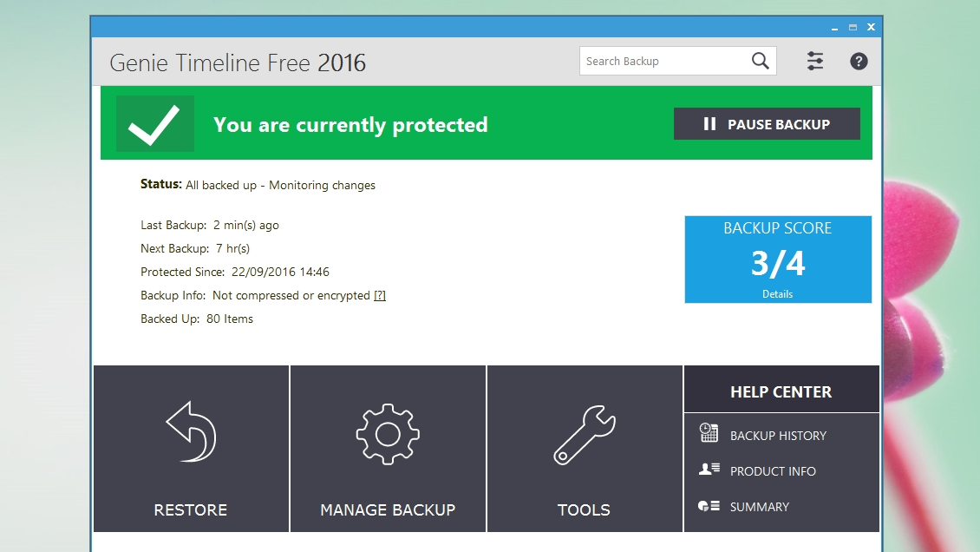Click the 3/4 backup score value
980x552 pixels.
click(778, 263)
